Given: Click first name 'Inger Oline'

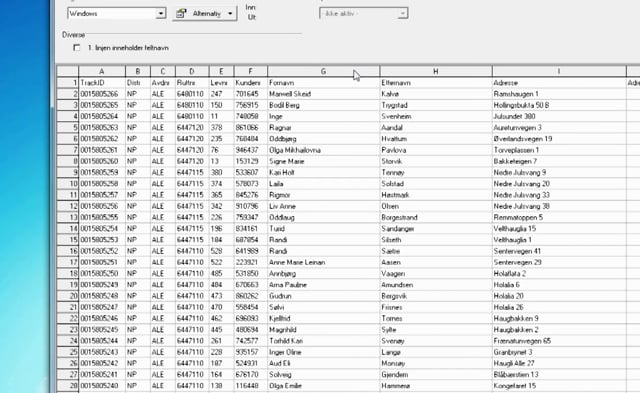Looking at the screenshot, I should click(x=285, y=352).
